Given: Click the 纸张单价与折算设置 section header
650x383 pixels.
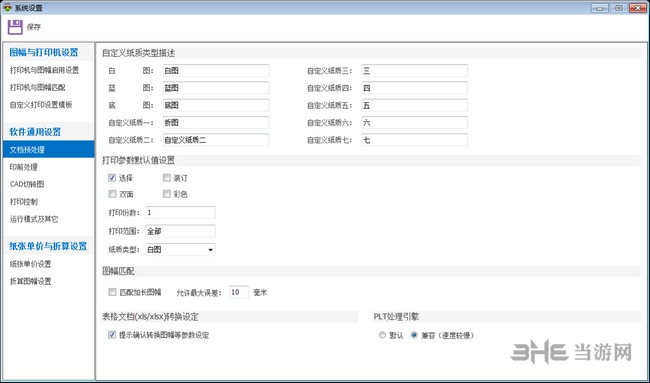Looking at the screenshot, I should (x=48, y=246).
